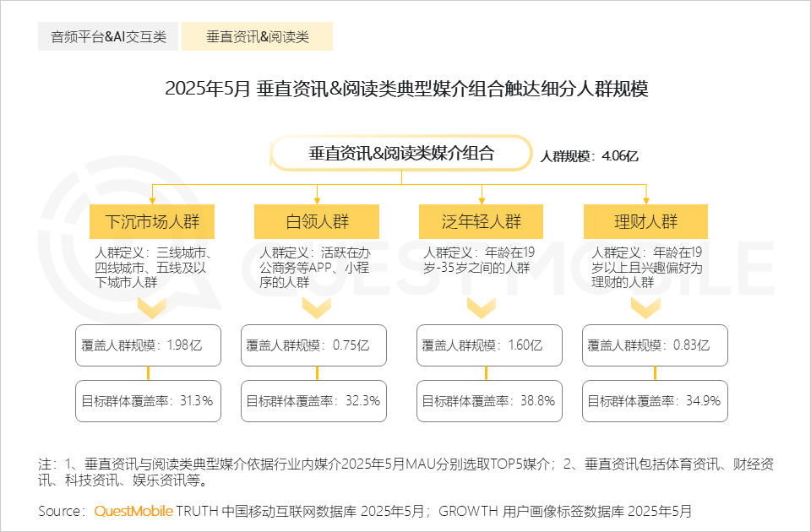This screenshot has height=532, width=811.
Task: Click the chevron arrow under 白领人群 definition
Action: tap(317, 308)
